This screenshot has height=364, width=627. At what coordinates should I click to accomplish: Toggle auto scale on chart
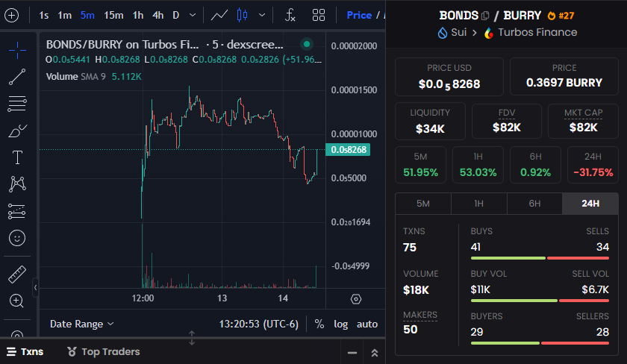click(x=367, y=324)
